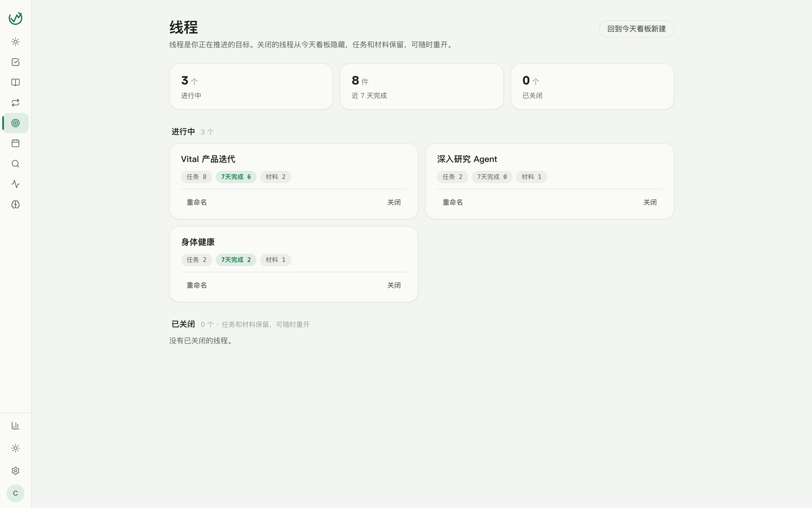The width and height of the screenshot is (812, 508).
Task: Click the 材料 1 chip on 深入研究 Agent
Action: (x=531, y=177)
